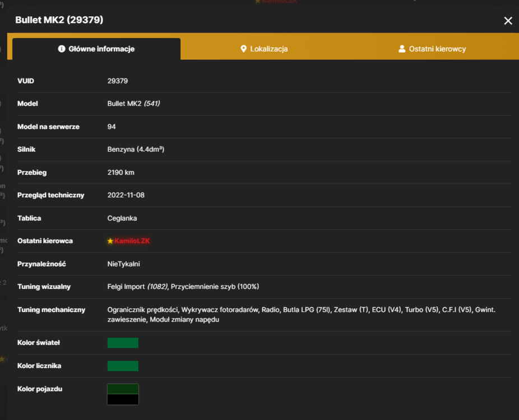Viewport: 519px width, 420px height.
Task: Click the star icon beside KamiloLZK
Action: (110, 241)
